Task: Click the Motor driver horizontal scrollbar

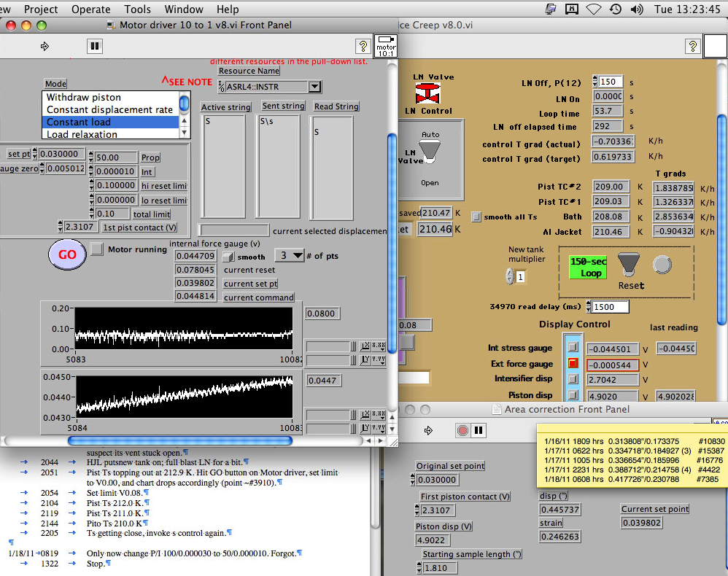Action: [x=179, y=440]
